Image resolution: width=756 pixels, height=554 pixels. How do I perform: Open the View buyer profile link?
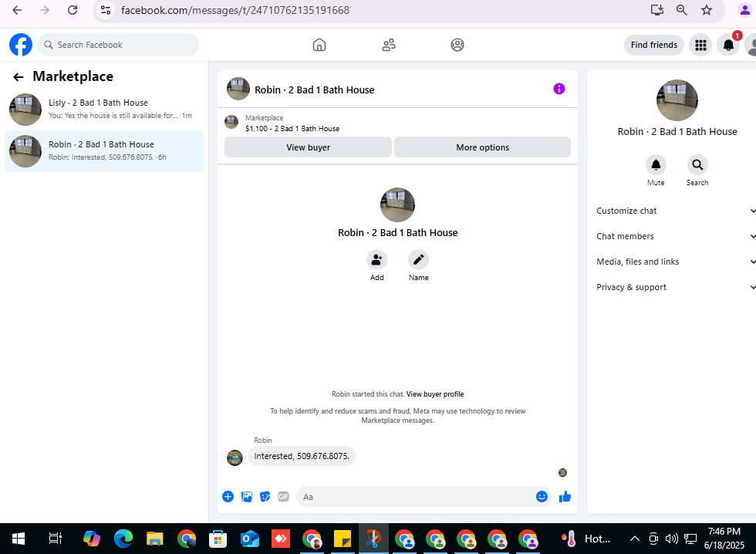pyautogui.click(x=435, y=394)
